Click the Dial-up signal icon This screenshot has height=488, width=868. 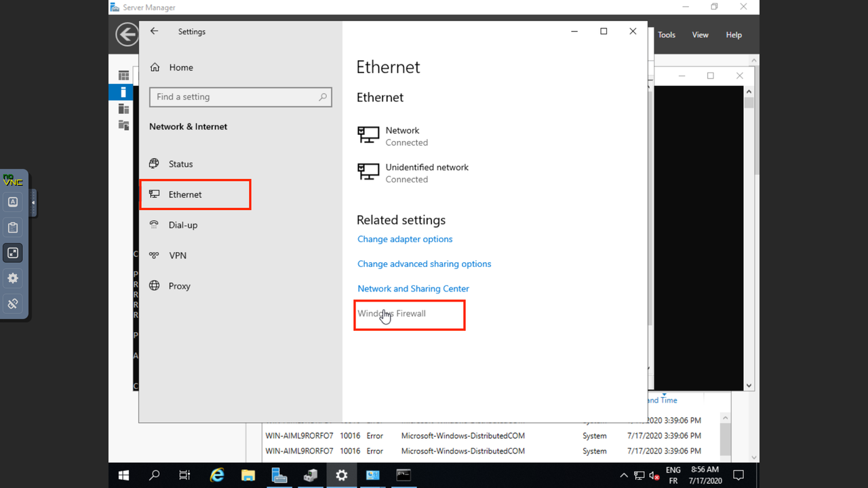pyautogui.click(x=155, y=225)
